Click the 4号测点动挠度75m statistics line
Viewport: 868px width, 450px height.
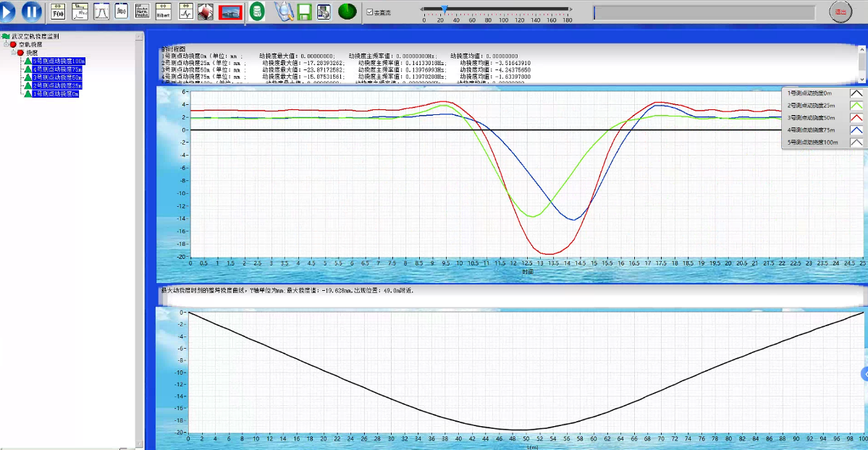point(346,77)
